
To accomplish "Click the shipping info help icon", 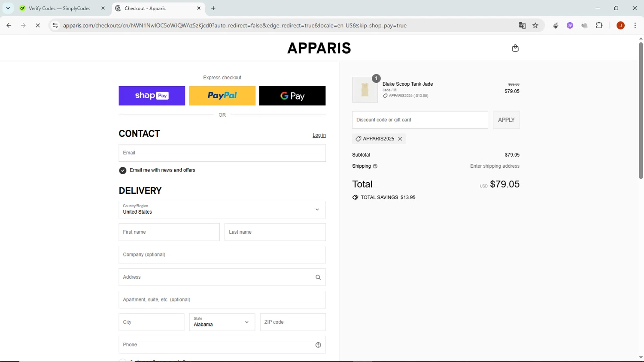I will tap(375, 166).
